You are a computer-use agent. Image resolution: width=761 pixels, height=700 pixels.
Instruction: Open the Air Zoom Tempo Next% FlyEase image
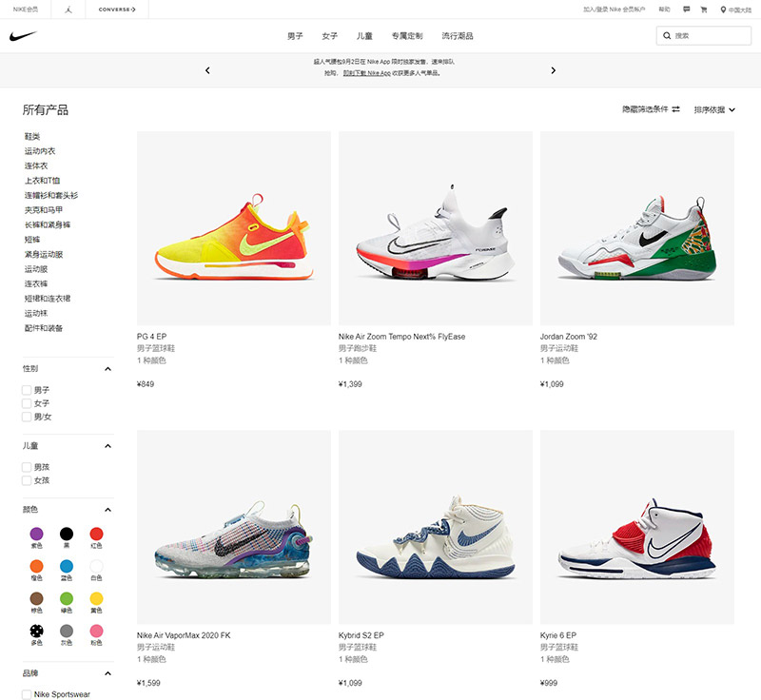point(436,228)
